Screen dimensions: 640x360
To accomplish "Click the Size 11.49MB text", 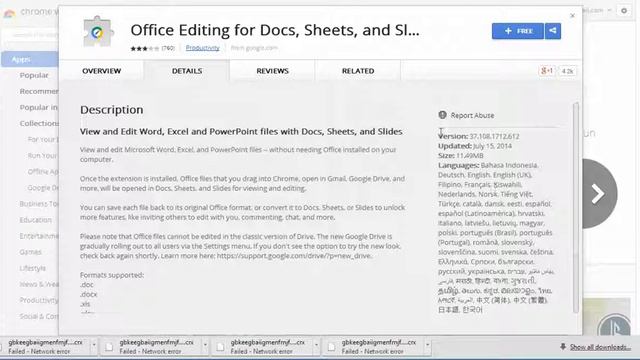I will pos(461,156).
